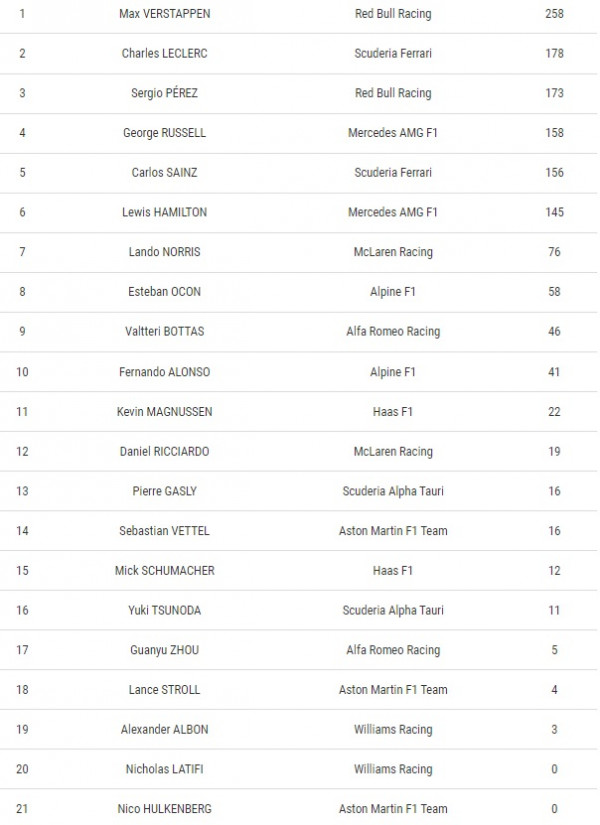Click Lance STROLL's name
The width and height of the screenshot is (600, 825).
(164, 690)
